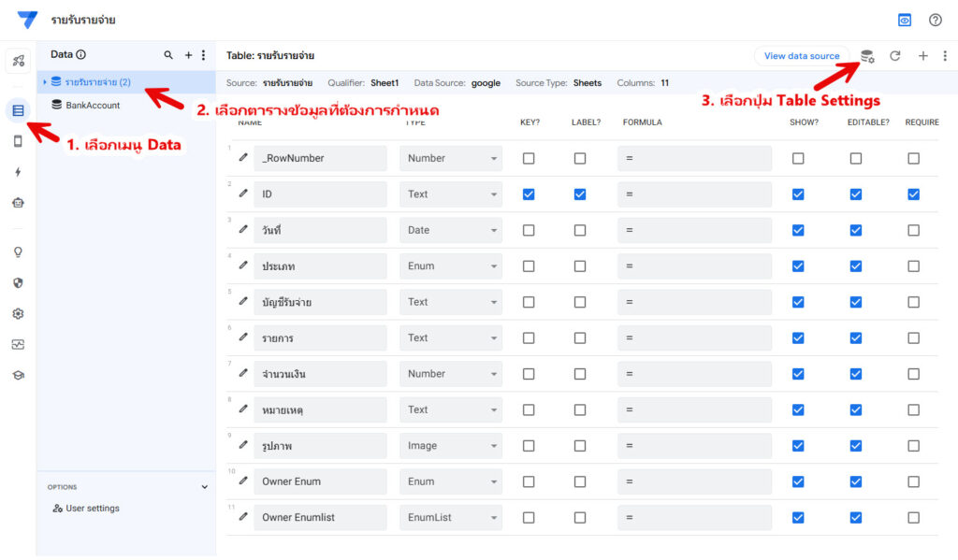Edit the Owner Enumlist name field

320,517
